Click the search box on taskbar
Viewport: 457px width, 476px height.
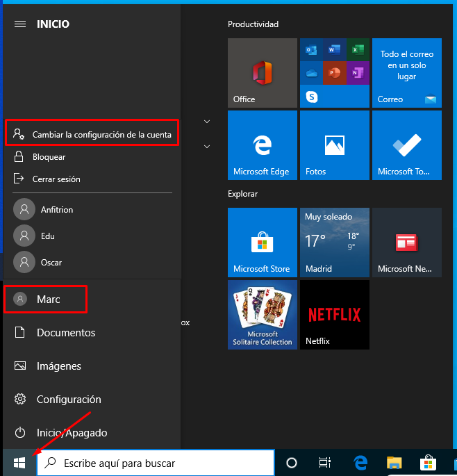point(156,463)
